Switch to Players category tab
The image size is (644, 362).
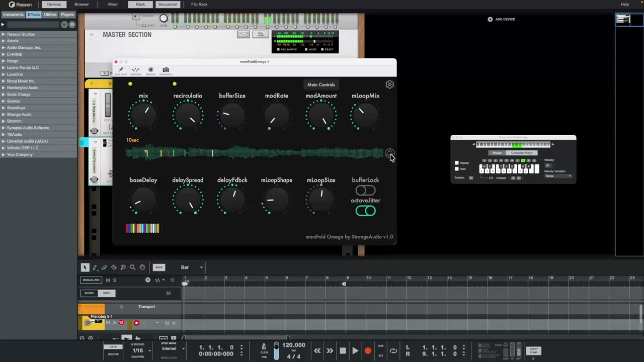click(x=67, y=15)
